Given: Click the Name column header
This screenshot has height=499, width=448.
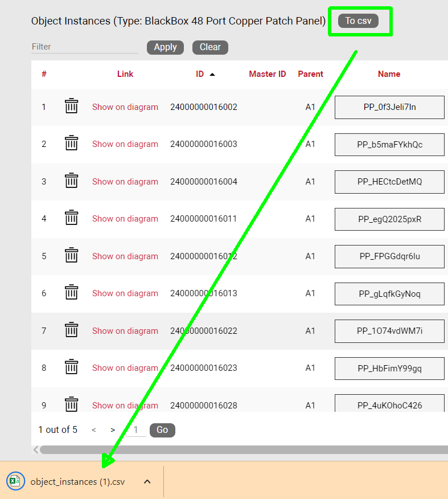Looking at the screenshot, I should (389, 74).
